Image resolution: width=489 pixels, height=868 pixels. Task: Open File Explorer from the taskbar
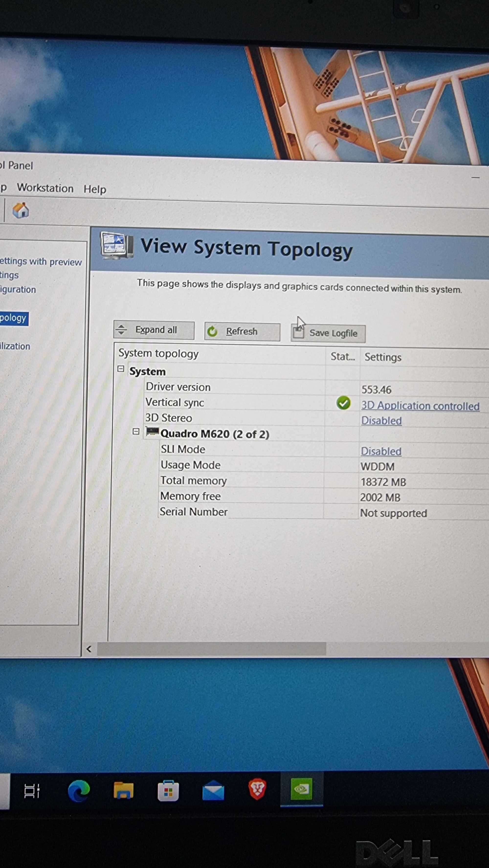(123, 791)
